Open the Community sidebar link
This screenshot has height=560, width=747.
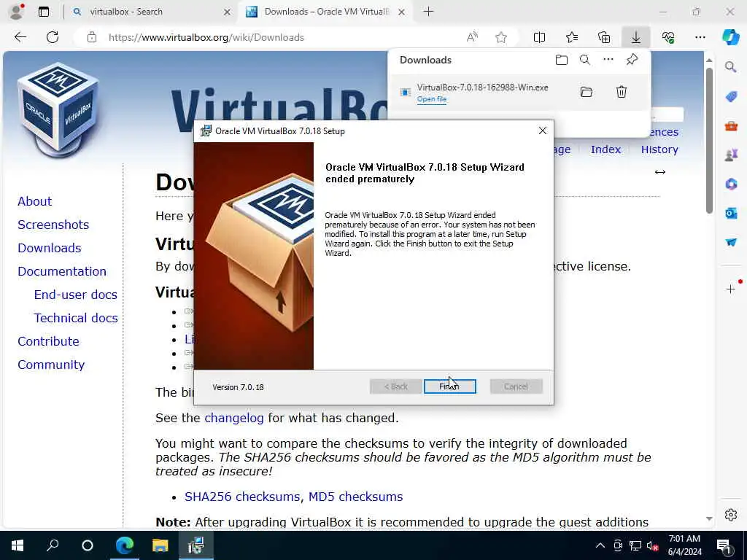[51, 365]
